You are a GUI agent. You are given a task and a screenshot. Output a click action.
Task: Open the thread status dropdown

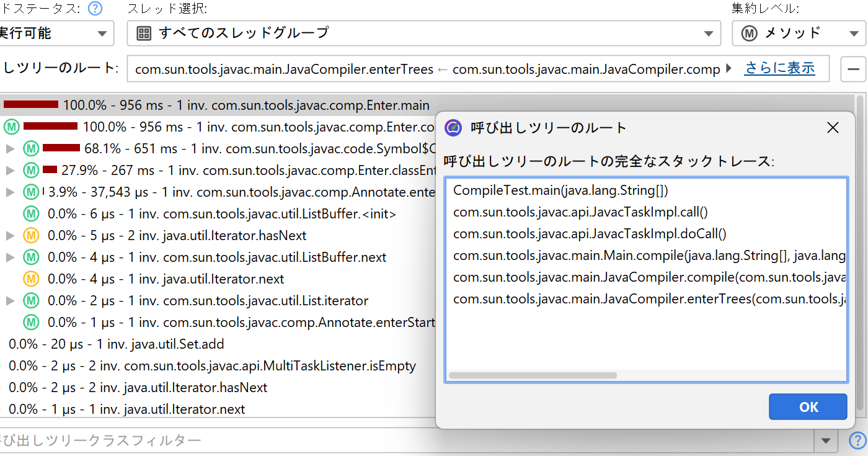pyautogui.click(x=56, y=33)
